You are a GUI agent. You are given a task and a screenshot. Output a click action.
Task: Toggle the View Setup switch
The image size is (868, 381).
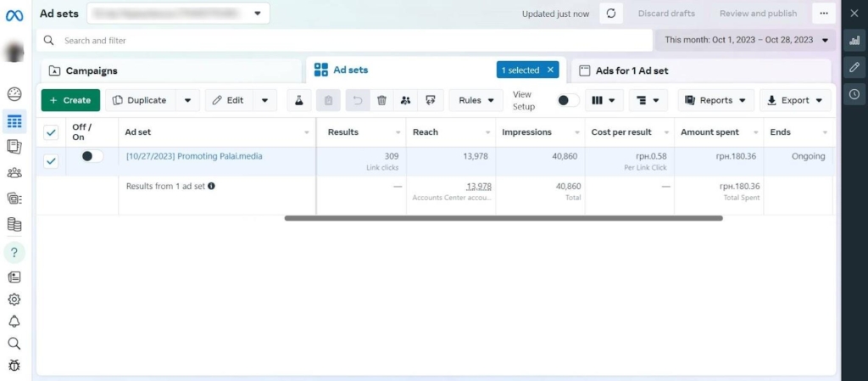pos(568,100)
